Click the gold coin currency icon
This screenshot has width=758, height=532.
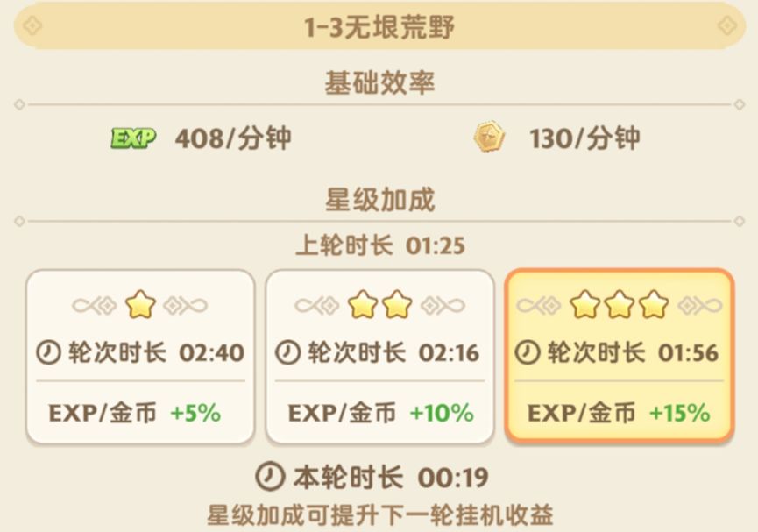click(x=491, y=138)
